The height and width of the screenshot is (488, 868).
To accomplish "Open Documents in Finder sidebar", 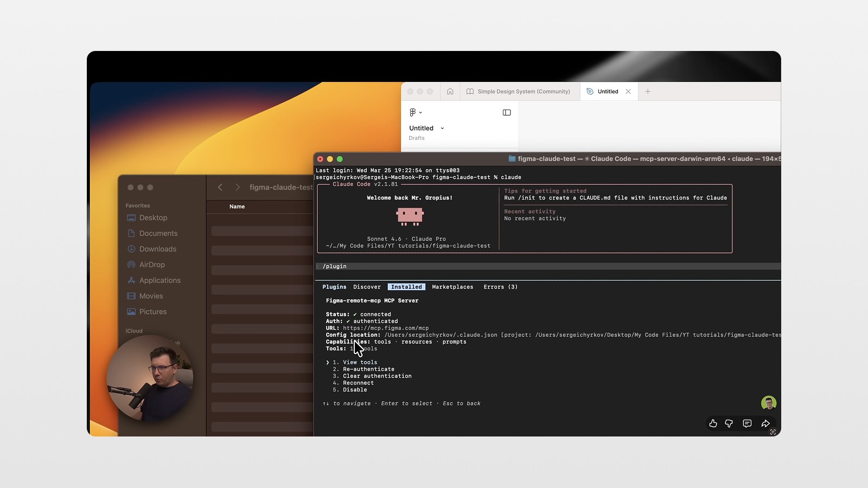I will click(x=152, y=233).
